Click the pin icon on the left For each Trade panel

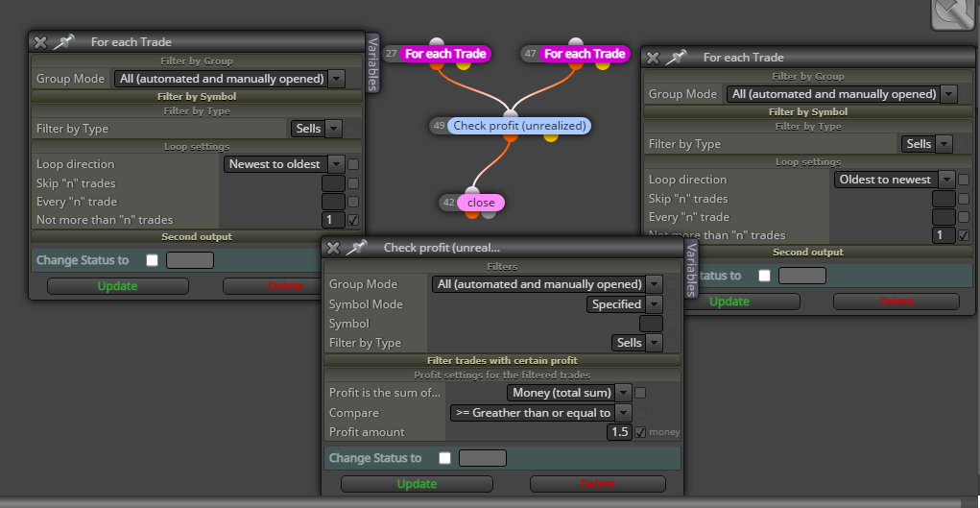coord(63,42)
